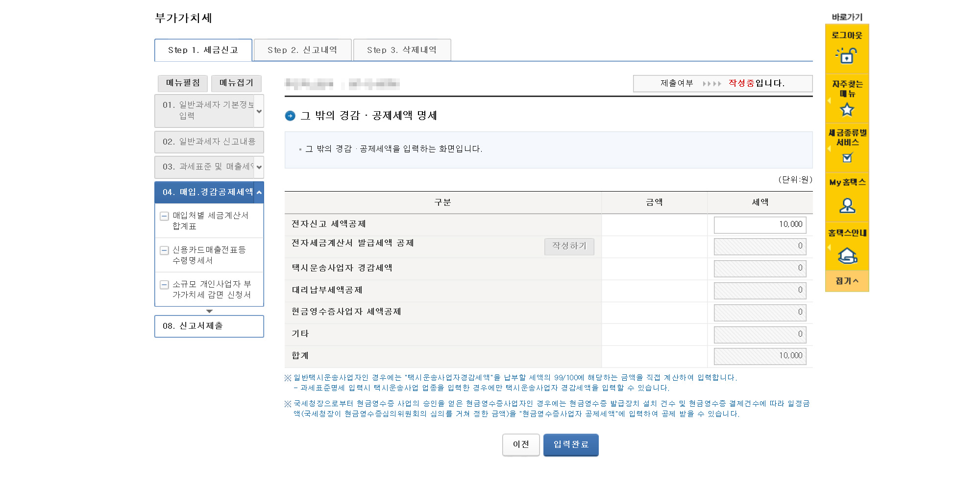Expand menu 03 과세표준 및 매출세액 chevron

259,167
